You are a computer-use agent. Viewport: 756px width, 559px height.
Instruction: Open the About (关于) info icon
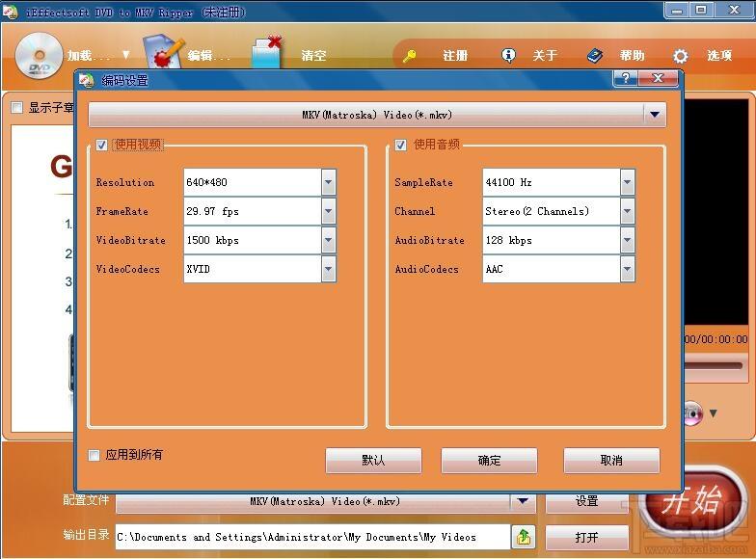[508, 56]
